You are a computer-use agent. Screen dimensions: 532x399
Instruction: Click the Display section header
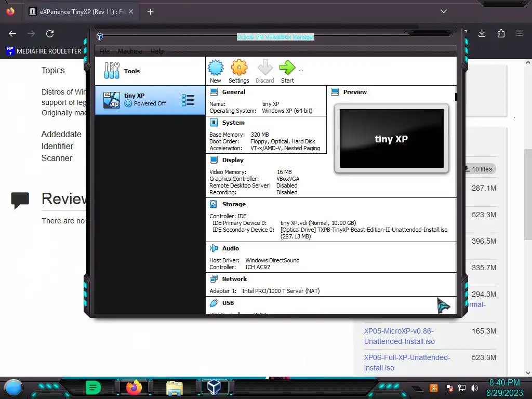pos(233,160)
